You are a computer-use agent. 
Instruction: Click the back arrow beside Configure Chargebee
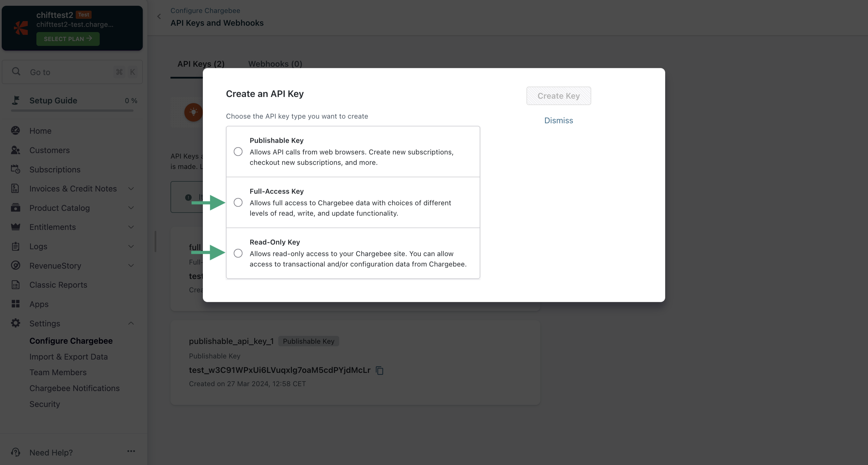(x=159, y=16)
